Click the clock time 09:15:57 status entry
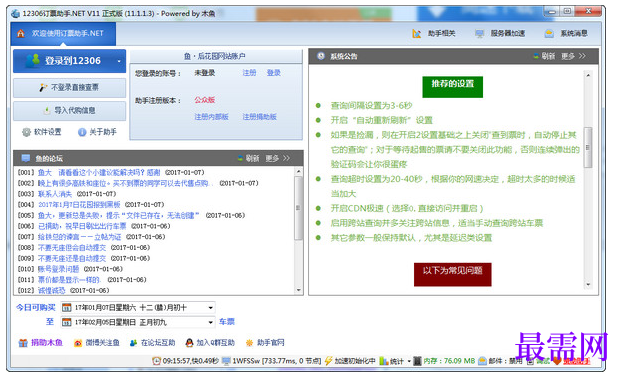627x378 pixels. click(185, 361)
